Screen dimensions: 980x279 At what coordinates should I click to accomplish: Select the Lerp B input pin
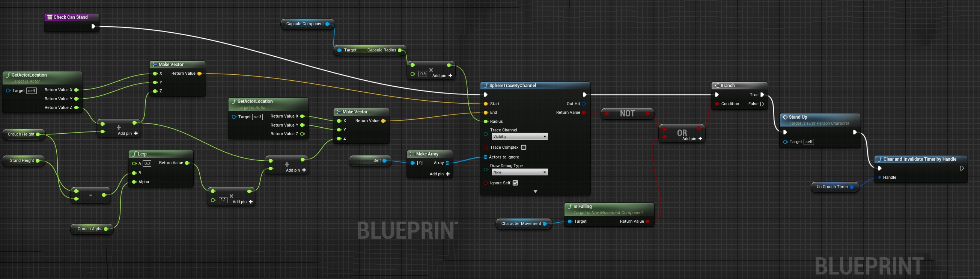point(134,173)
